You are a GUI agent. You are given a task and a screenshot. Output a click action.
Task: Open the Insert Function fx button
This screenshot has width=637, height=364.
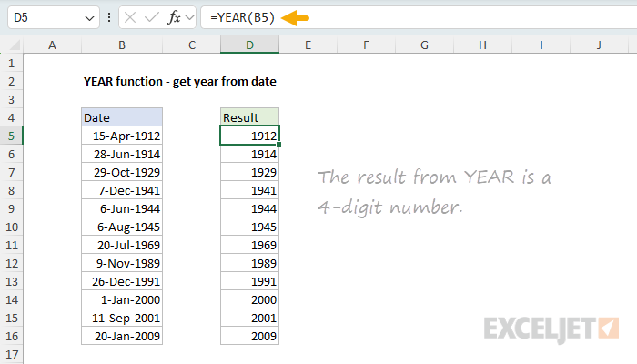(x=174, y=17)
